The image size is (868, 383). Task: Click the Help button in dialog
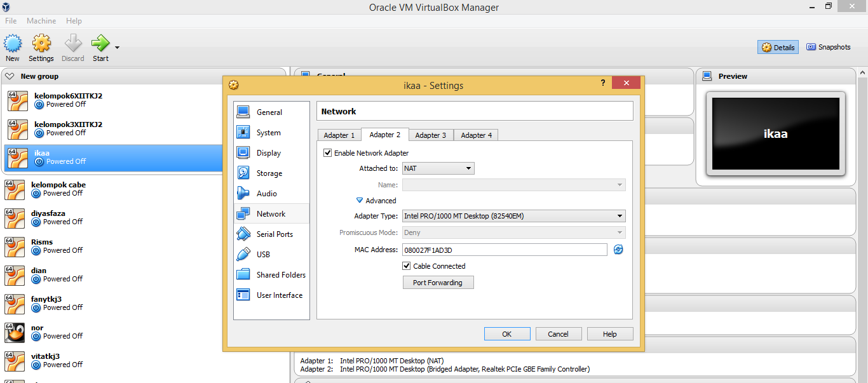point(610,334)
